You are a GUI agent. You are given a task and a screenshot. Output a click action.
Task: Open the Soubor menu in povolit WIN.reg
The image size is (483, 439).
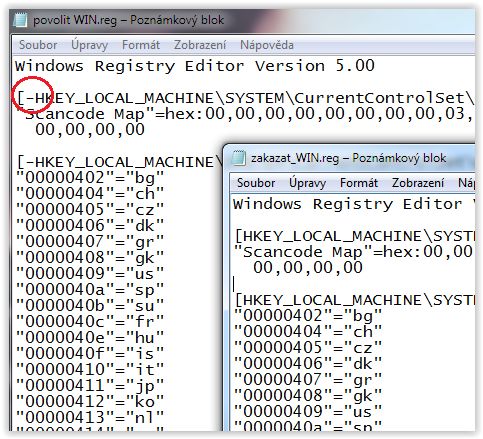point(38,45)
